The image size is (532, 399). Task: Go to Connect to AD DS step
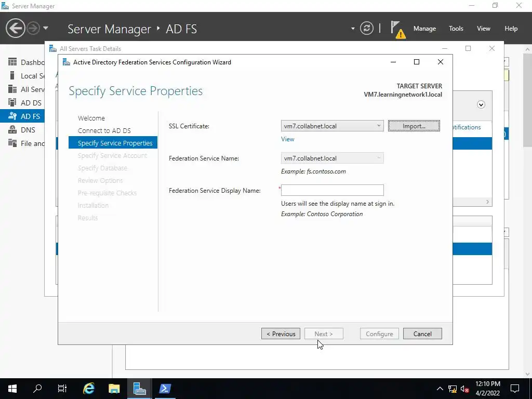coord(104,130)
